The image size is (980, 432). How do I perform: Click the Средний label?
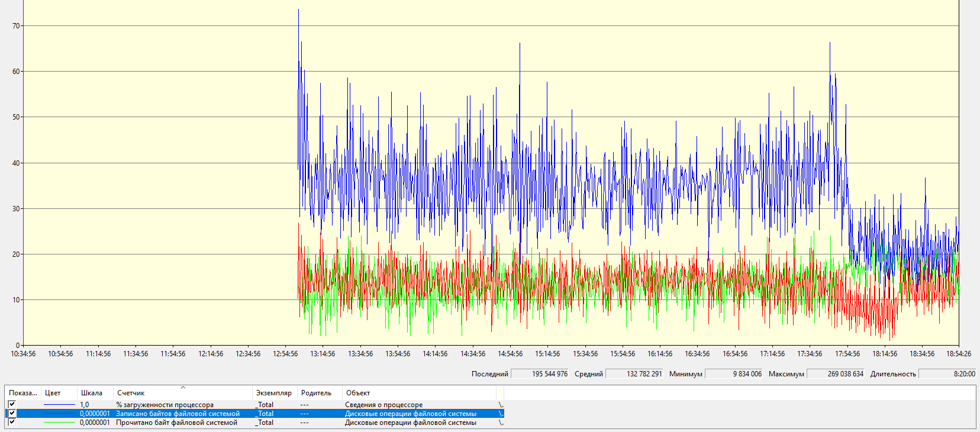(x=589, y=374)
